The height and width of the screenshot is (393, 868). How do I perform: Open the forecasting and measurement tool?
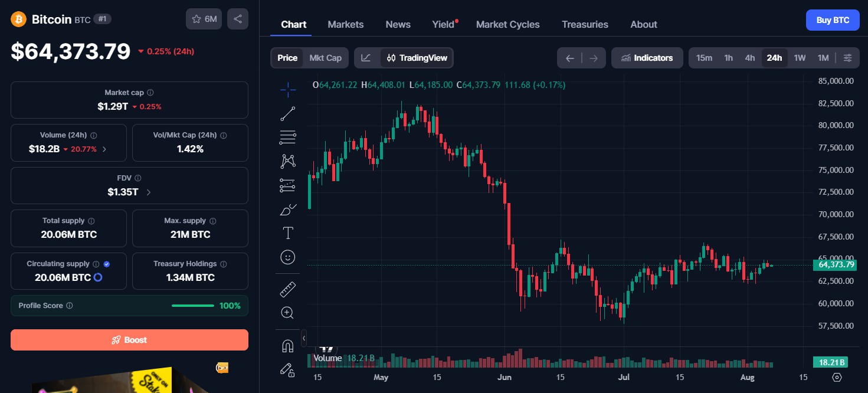[288, 185]
